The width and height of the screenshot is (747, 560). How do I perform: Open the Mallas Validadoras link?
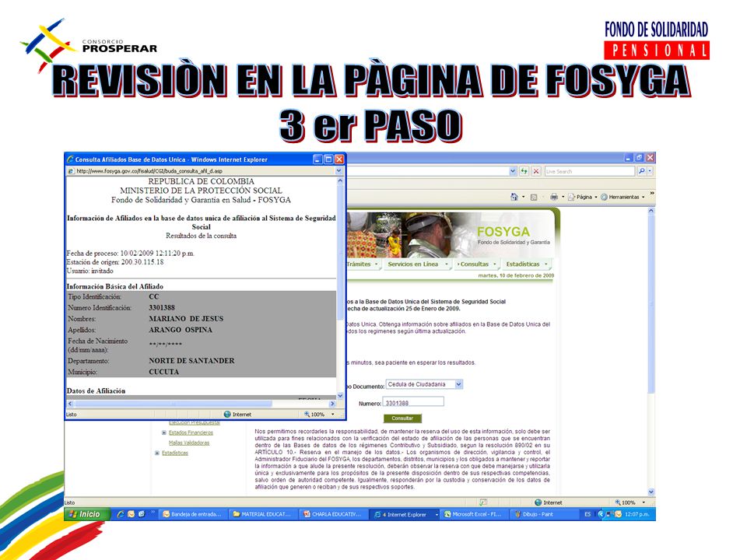click(x=188, y=443)
